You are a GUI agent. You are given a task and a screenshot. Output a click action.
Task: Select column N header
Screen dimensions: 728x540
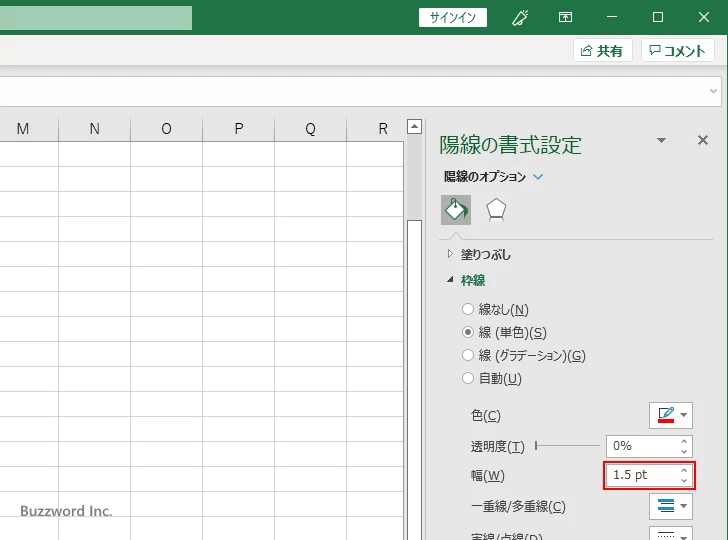coord(95,129)
